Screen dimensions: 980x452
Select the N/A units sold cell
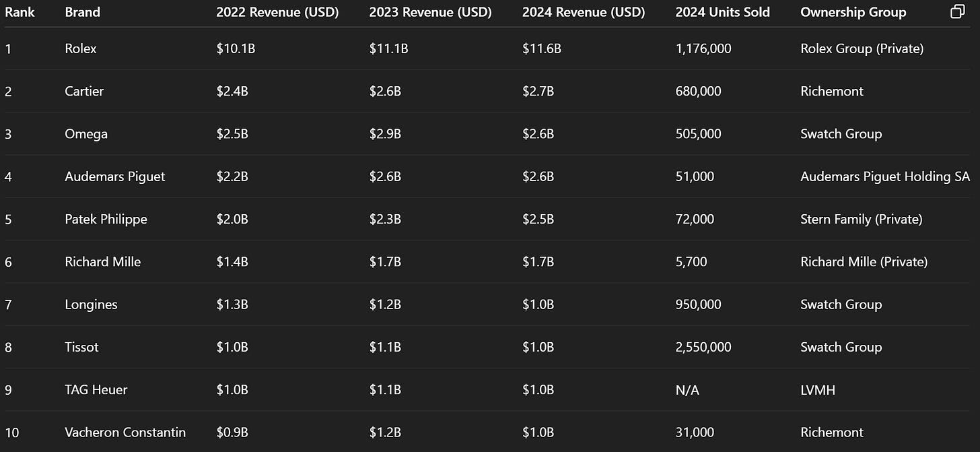[x=687, y=389]
